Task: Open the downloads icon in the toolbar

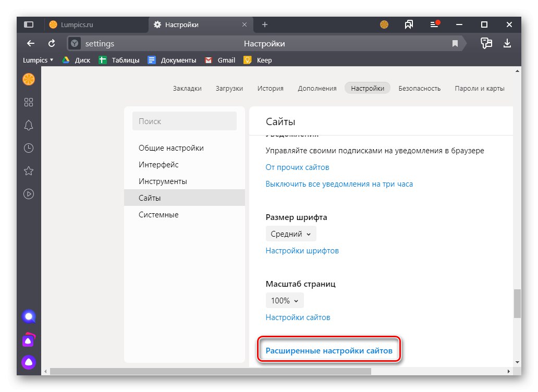Action: point(507,44)
